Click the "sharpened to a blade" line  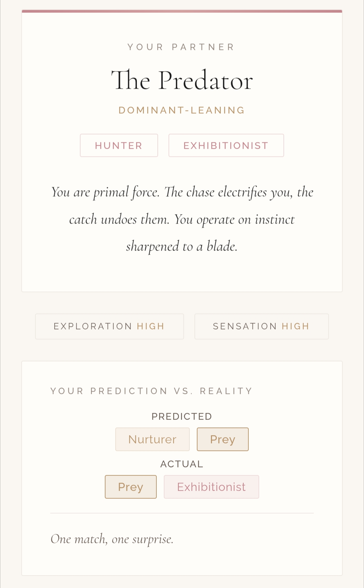182,246
